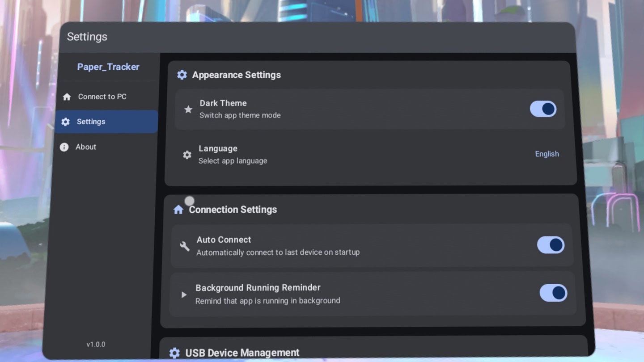The height and width of the screenshot is (362, 644).
Task: Open the English language selector
Action: (x=547, y=154)
